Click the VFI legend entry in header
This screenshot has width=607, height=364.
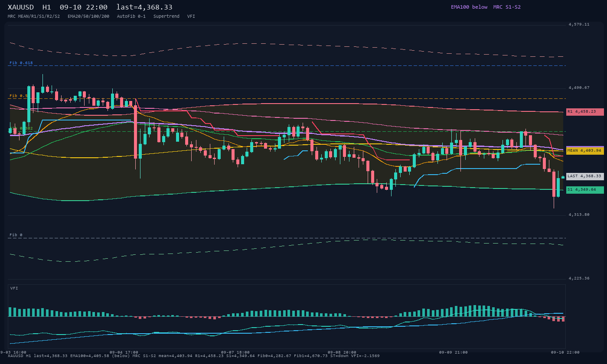point(191,16)
